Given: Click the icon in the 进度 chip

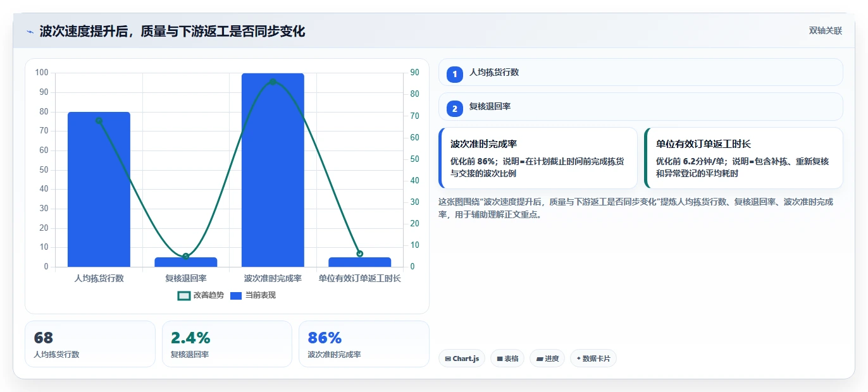Looking at the screenshot, I should pyautogui.click(x=539, y=358).
